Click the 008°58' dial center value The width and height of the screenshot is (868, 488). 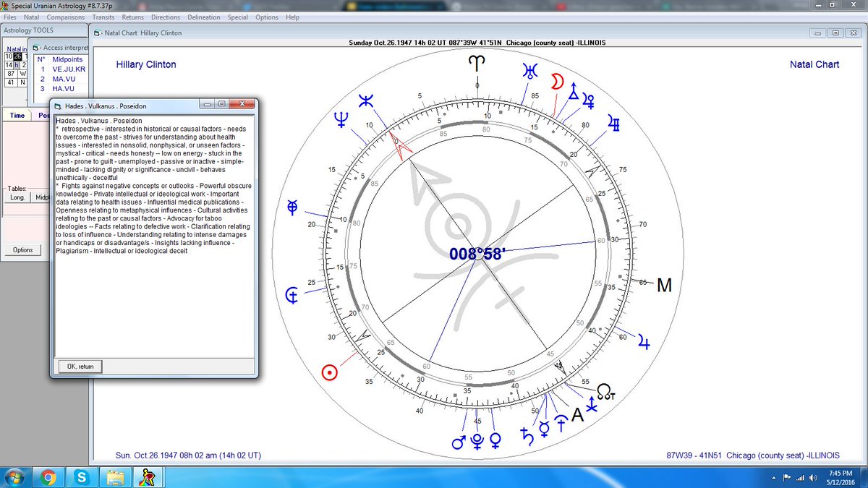pyautogui.click(x=477, y=254)
